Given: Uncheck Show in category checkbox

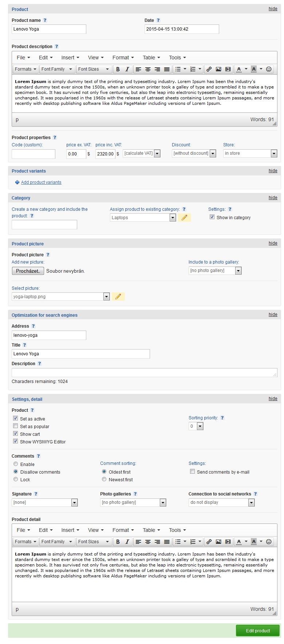Looking at the screenshot, I should click(212, 217).
